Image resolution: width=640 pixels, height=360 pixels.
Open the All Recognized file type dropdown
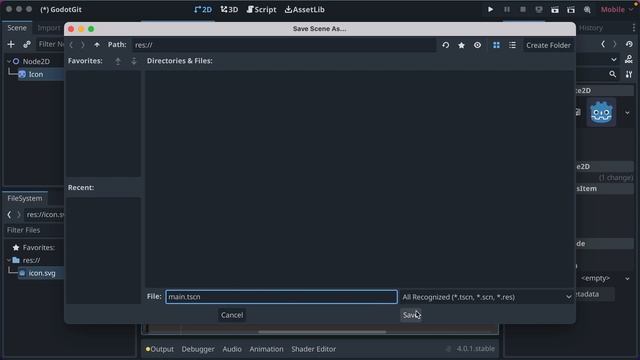click(487, 297)
